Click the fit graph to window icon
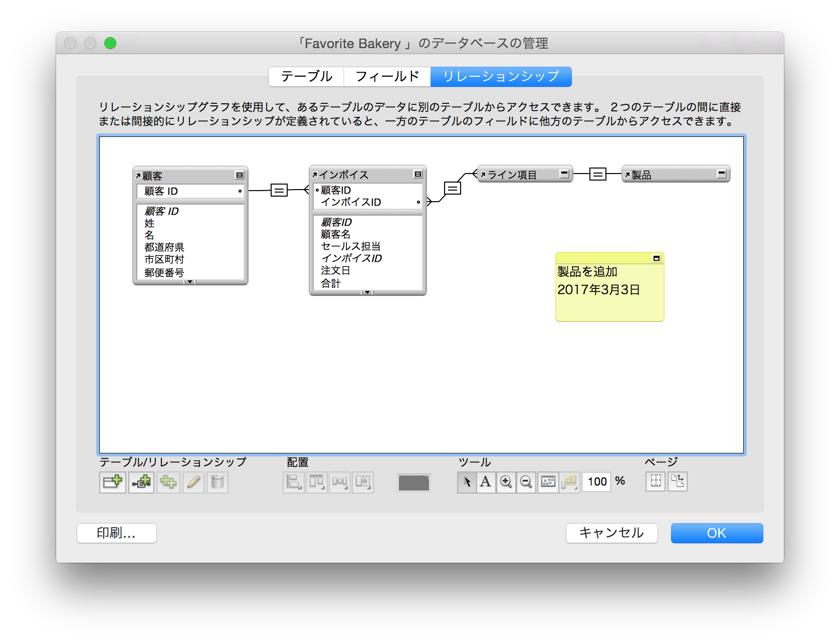The image size is (840, 643). click(x=548, y=482)
